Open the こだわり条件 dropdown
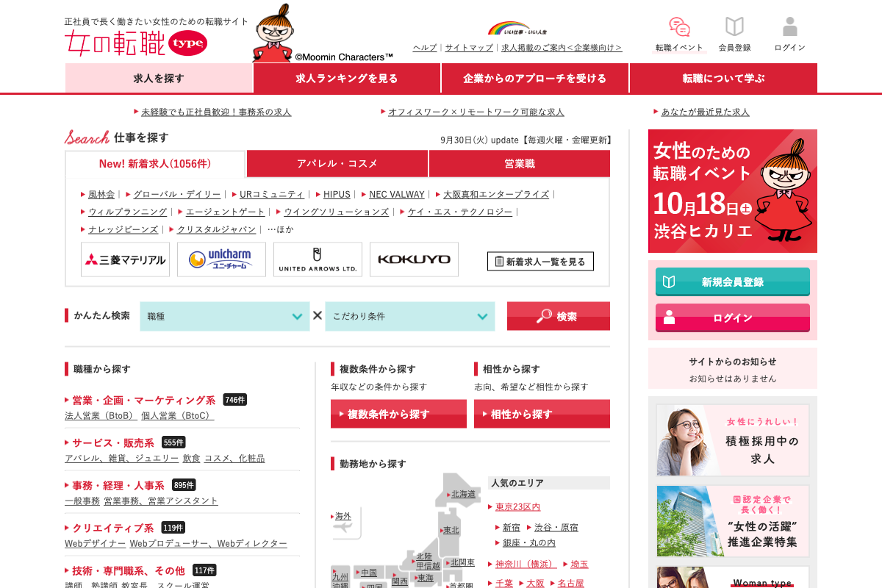This screenshot has height=588, width=882. pyautogui.click(x=410, y=316)
